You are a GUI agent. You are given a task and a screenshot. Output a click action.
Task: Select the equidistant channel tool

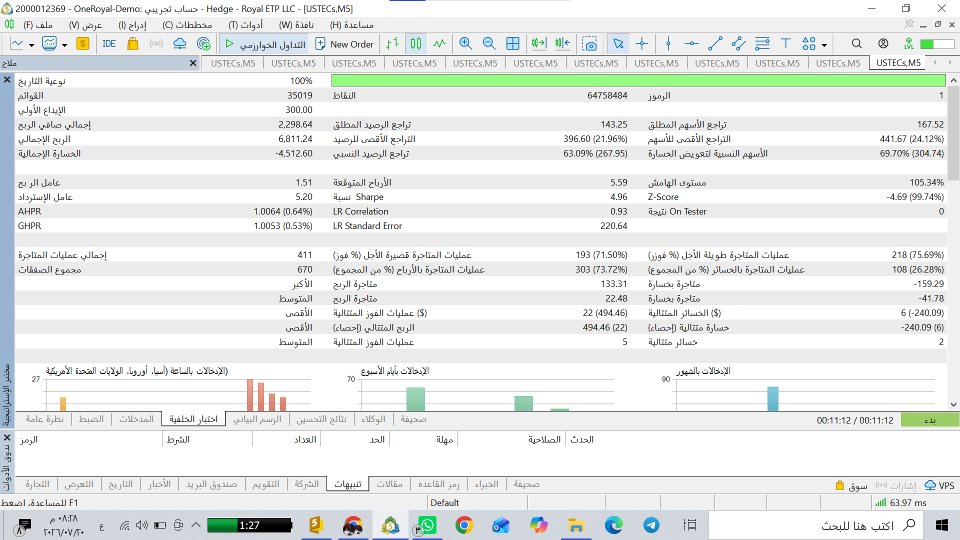738,43
